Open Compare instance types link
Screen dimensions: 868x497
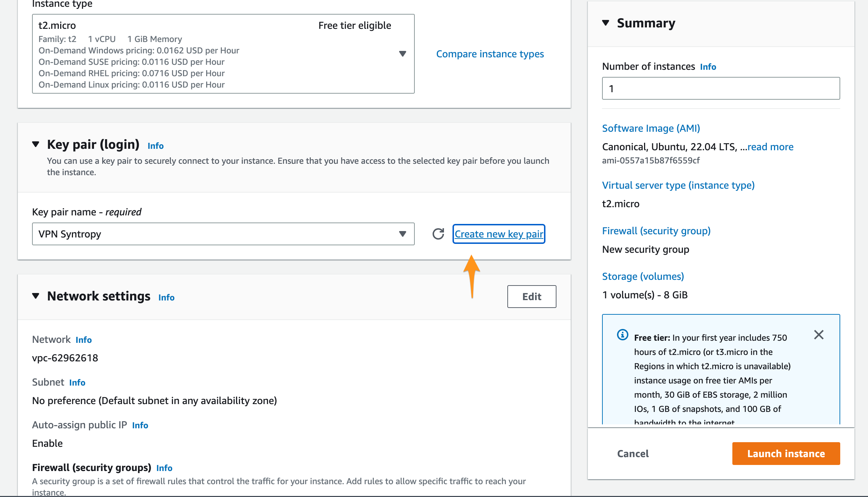(x=490, y=54)
